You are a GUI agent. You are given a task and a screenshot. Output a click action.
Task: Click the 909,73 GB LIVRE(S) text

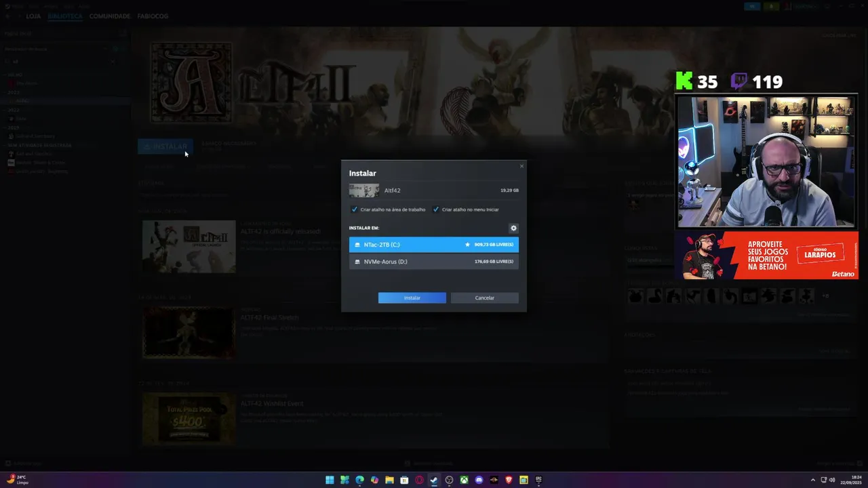pos(494,245)
